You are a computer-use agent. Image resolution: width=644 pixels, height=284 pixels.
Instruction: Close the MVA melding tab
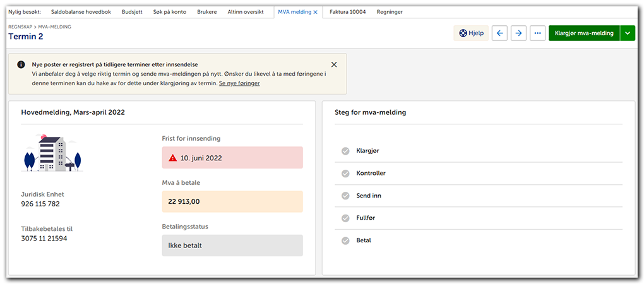click(x=315, y=12)
